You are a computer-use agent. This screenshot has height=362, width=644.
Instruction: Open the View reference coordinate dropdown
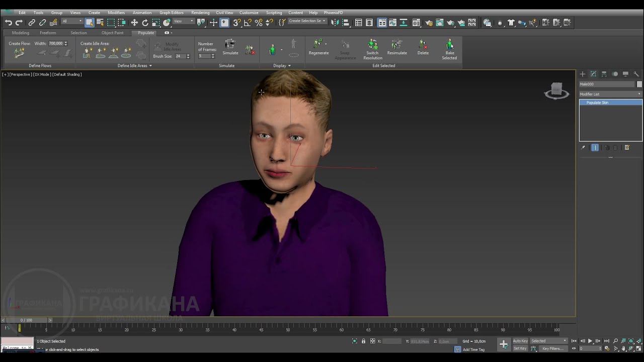click(x=184, y=21)
